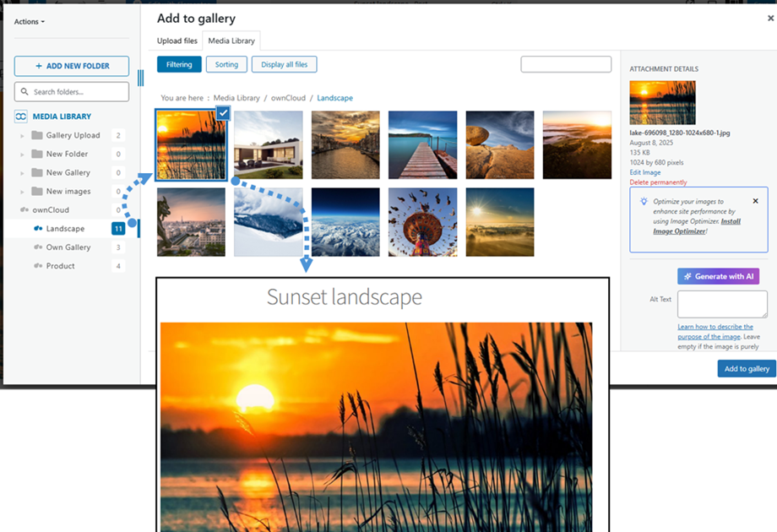Click the Alt Text input field
This screenshot has width=777, height=532.
721,304
